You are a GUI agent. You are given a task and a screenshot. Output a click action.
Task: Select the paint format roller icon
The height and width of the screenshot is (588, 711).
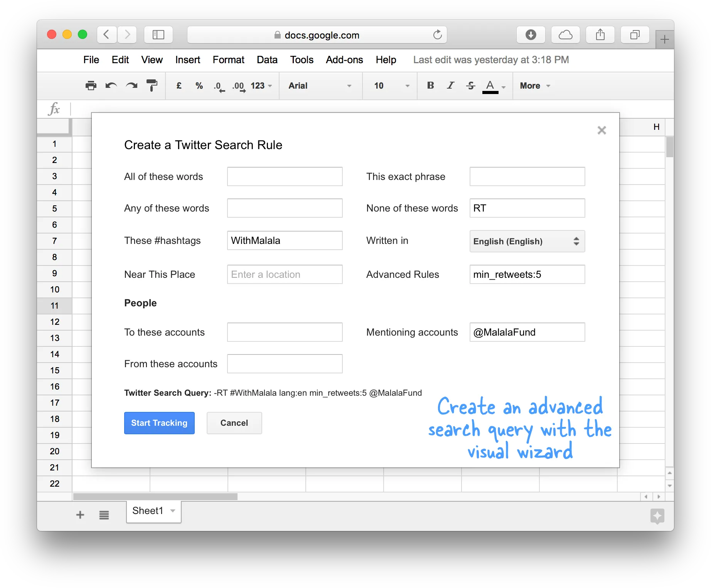click(x=152, y=86)
